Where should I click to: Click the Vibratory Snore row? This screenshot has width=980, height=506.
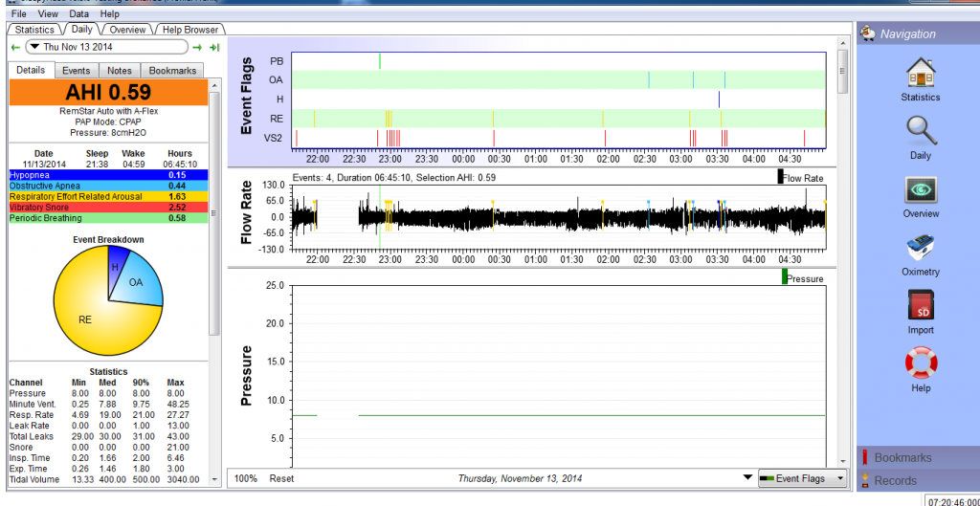tap(107, 208)
